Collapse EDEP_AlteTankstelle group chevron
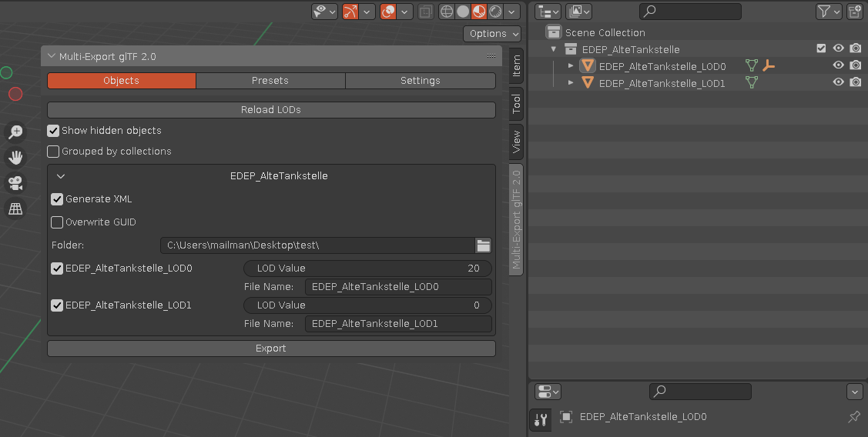 [x=61, y=176]
